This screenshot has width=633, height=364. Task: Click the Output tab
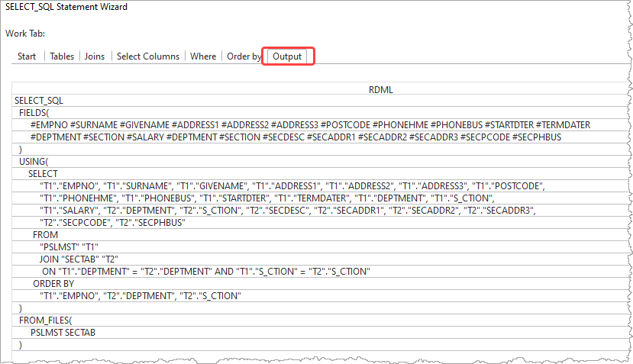coord(287,56)
